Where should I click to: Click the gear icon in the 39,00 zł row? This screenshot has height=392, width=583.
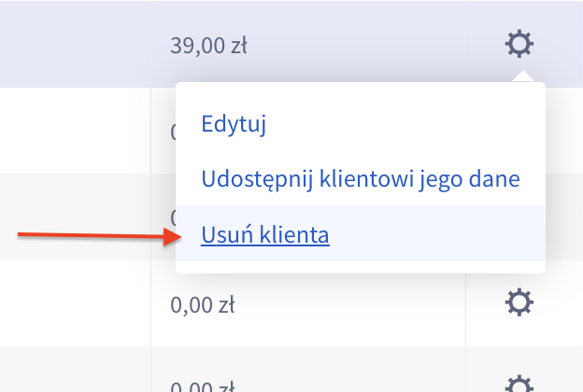519,44
